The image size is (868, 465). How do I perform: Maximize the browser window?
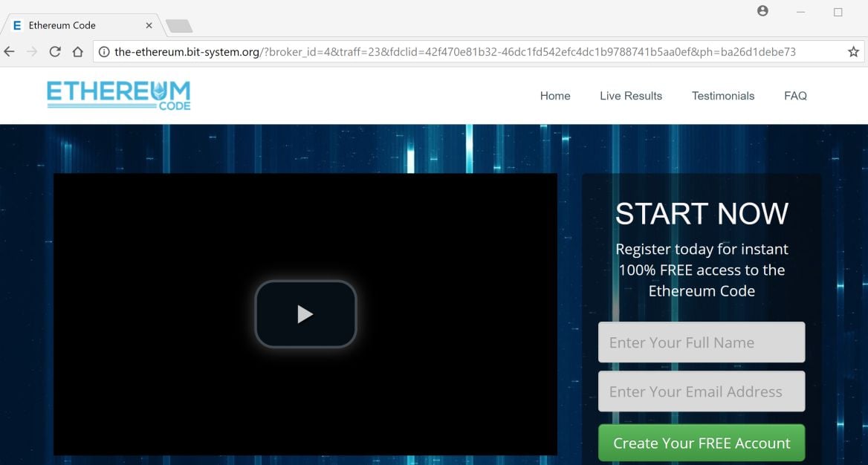click(838, 12)
